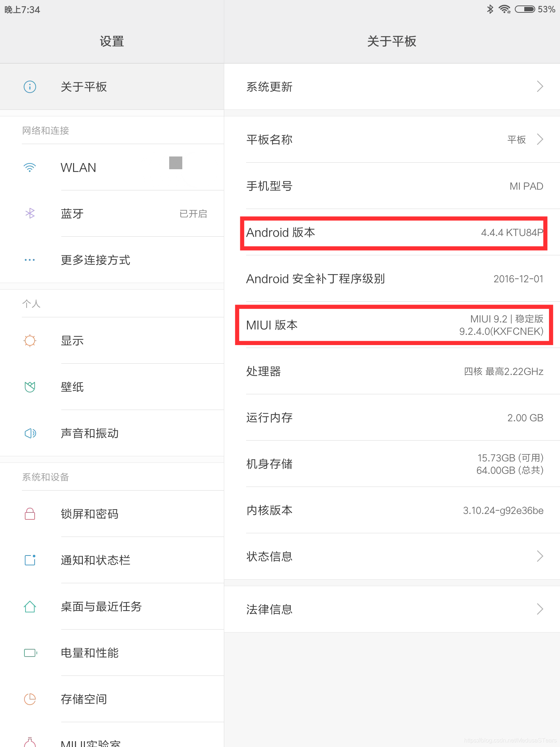Tap the 已开启 Bluetooth status text
The height and width of the screenshot is (747, 560).
[193, 214]
